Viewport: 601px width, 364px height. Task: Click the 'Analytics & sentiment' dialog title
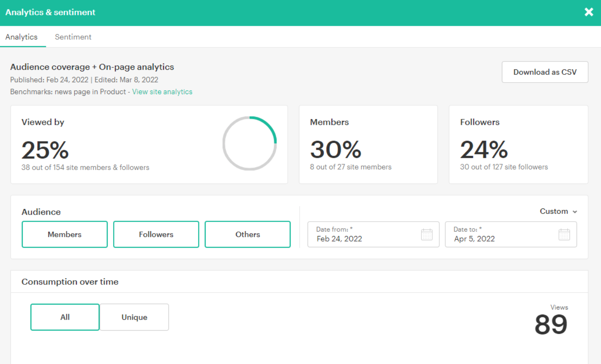coord(50,12)
